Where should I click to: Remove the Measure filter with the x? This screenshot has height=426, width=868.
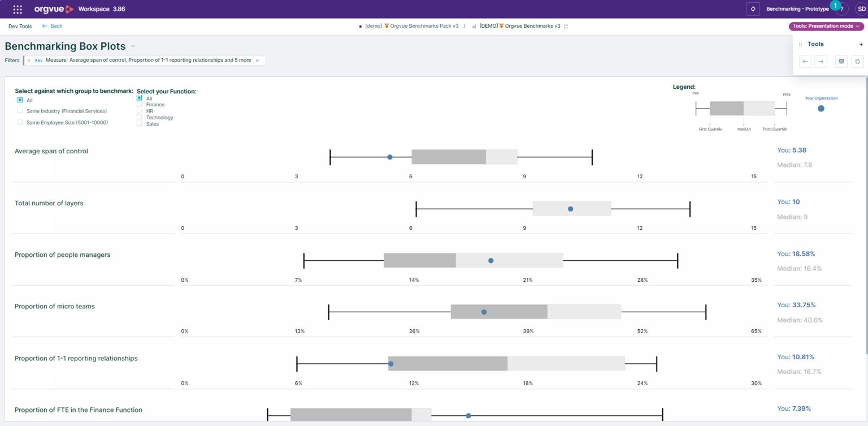coord(257,60)
